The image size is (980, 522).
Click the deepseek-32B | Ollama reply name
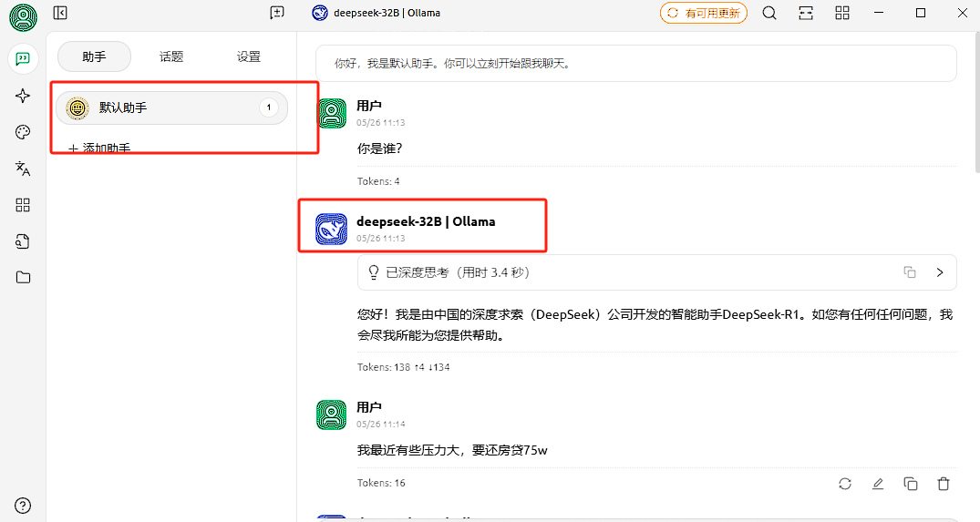(426, 221)
